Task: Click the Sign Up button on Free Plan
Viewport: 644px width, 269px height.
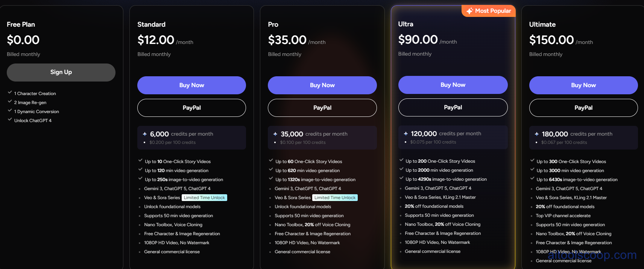Action: click(61, 72)
